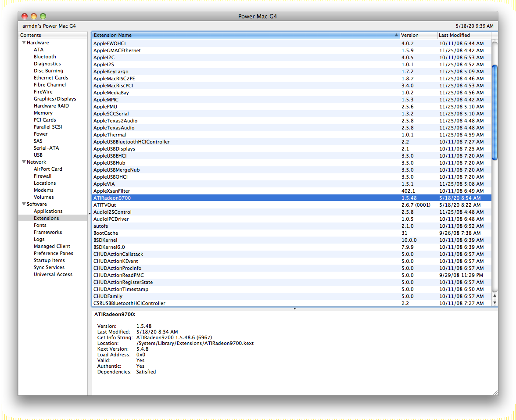Select Startup Items in the sidebar
This screenshot has height=420, width=516.
pos(49,260)
